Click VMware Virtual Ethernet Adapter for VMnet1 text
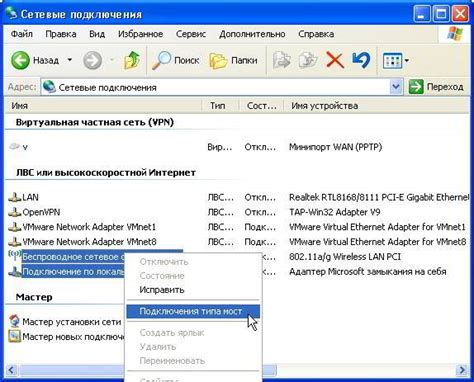The image size is (474, 382). click(x=377, y=227)
